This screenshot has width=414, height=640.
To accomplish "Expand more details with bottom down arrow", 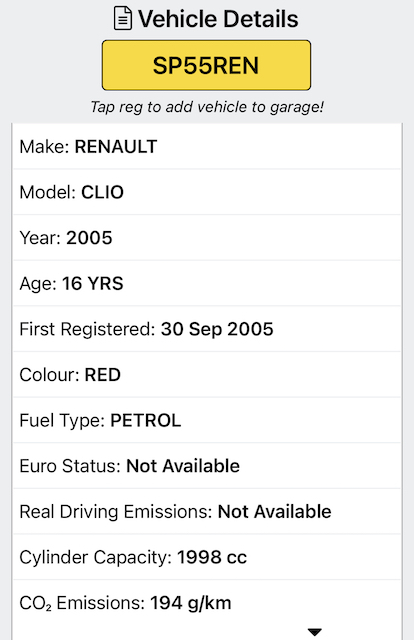I will [314, 632].
